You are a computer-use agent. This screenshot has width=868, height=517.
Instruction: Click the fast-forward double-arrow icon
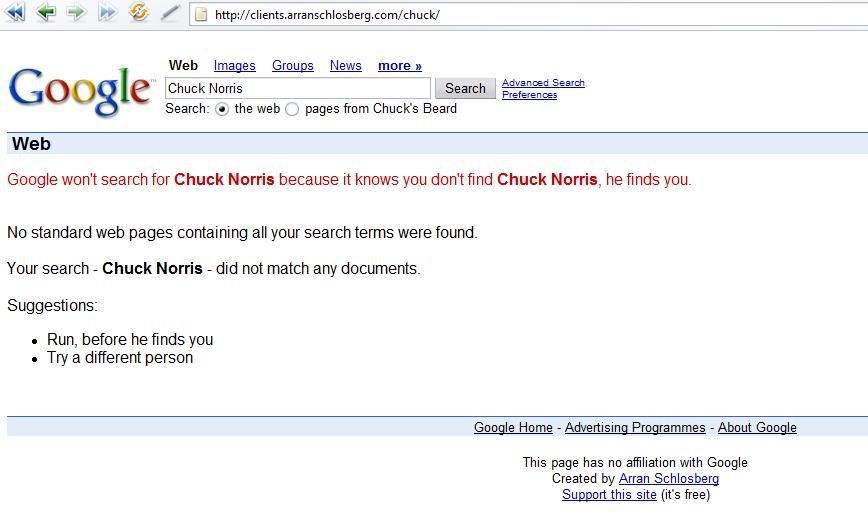[x=107, y=13]
